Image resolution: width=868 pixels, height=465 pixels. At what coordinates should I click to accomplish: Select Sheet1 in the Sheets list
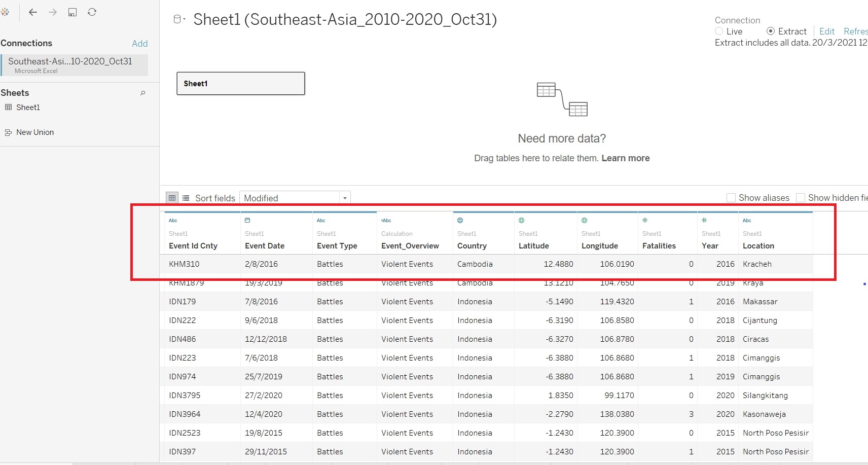coord(28,108)
